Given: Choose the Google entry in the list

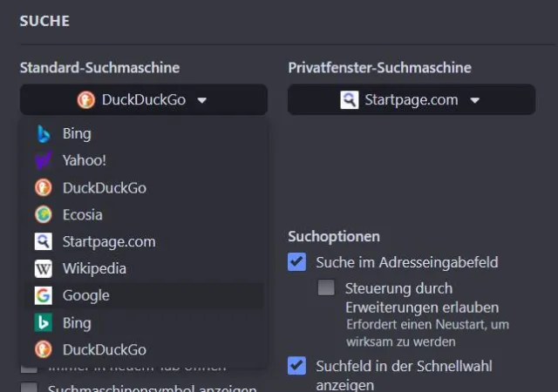Looking at the screenshot, I should 85,295.
